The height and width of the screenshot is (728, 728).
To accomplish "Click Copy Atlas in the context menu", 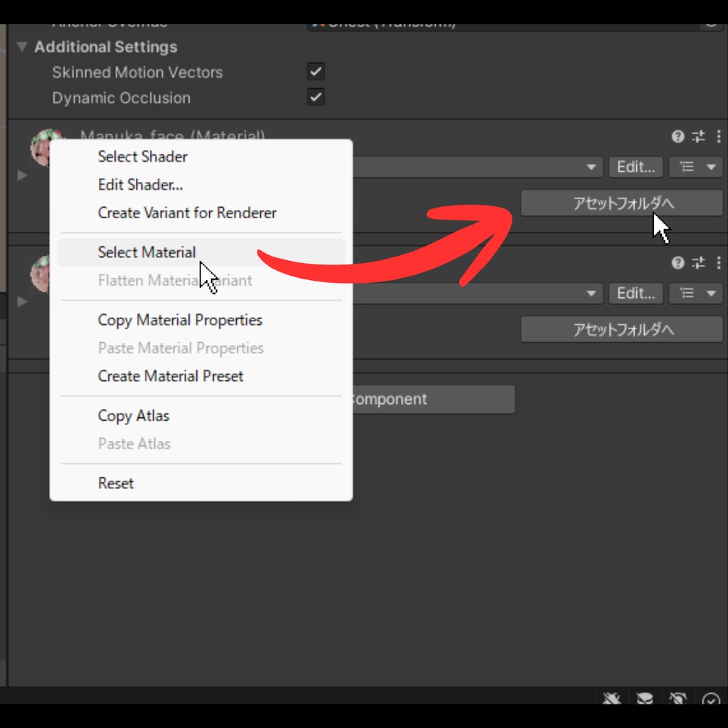I will tap(134, 416).
